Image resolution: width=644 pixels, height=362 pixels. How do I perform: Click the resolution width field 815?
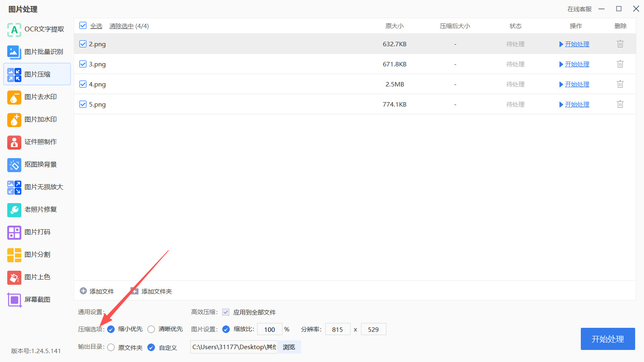coord(338,329)
